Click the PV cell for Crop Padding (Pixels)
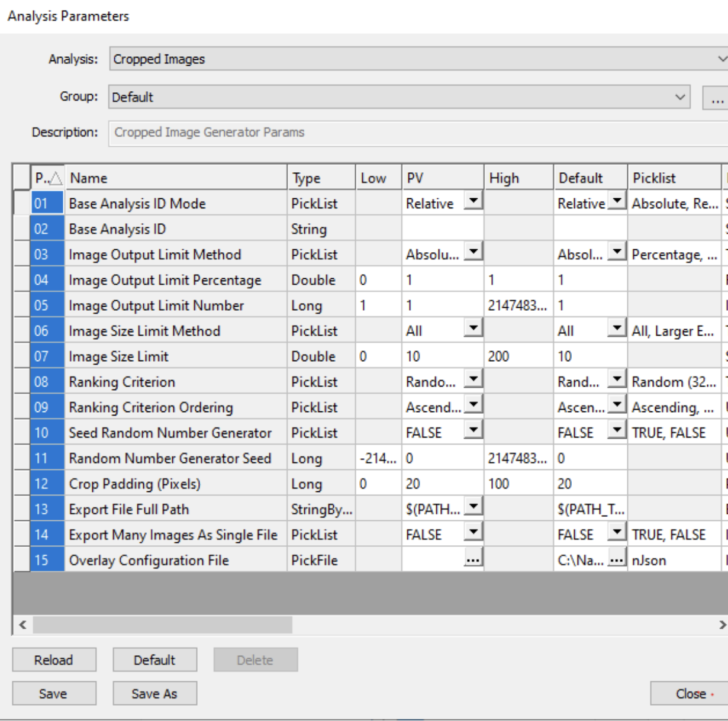This screenshot has width=728, height=721. (442, 484)
